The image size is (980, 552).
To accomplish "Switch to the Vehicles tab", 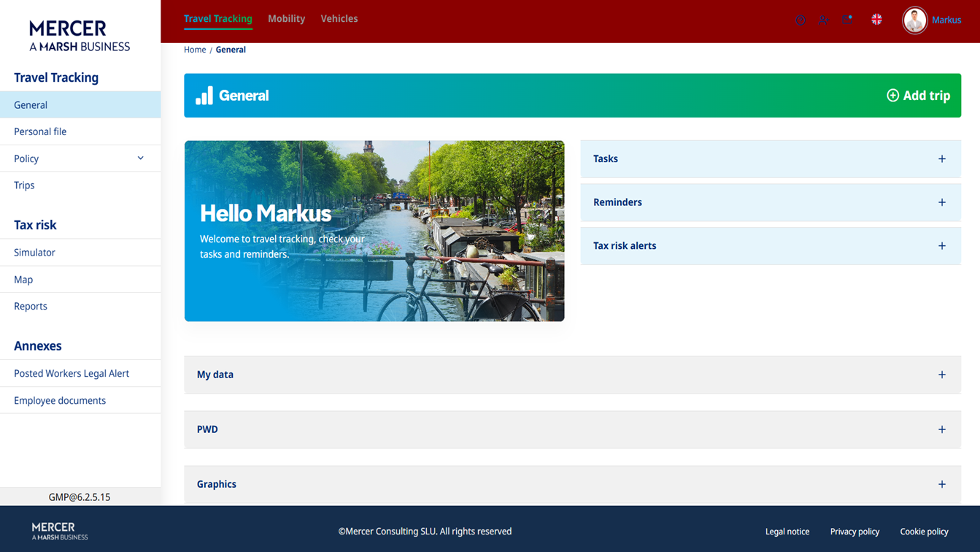I will [x=339, y=19].
